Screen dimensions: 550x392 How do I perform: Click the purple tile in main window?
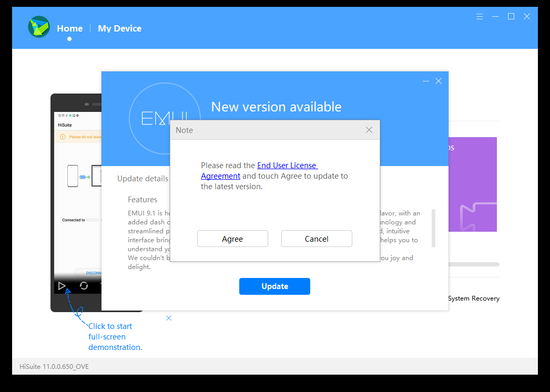pos(473,184)
